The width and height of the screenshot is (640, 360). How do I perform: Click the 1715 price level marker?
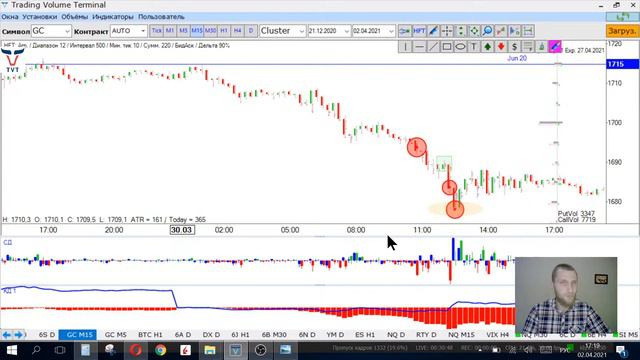point(622,64)
